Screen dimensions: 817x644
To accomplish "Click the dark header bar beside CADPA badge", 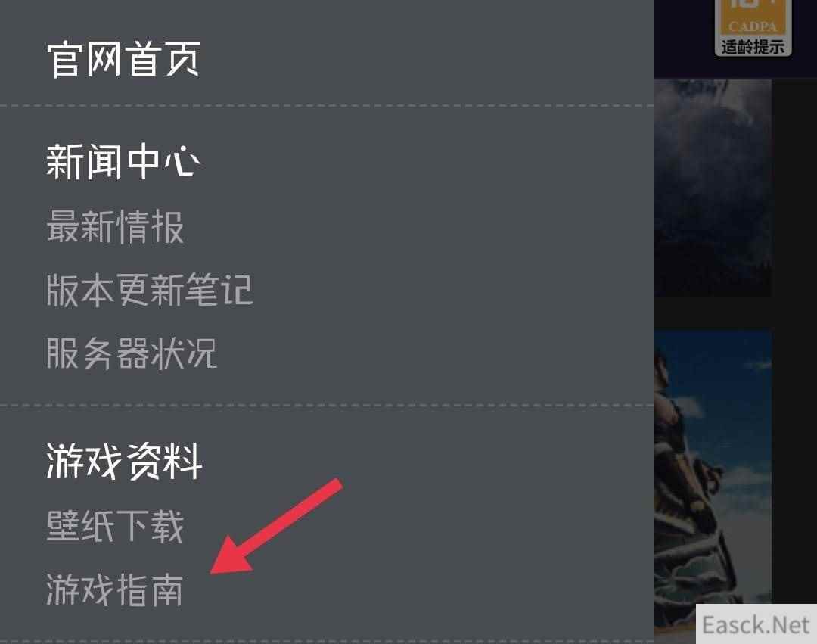I will point(684,39).
